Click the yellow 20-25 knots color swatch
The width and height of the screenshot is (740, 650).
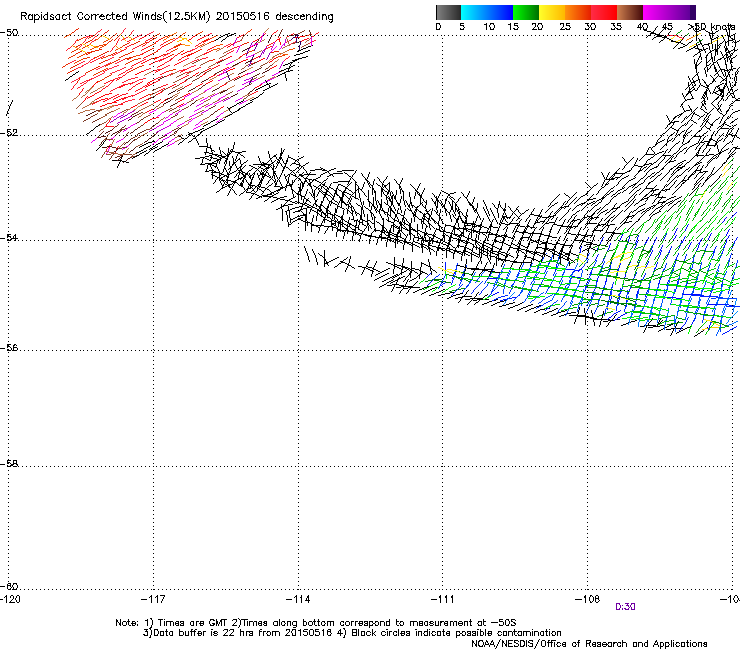[x=552, y=12]
